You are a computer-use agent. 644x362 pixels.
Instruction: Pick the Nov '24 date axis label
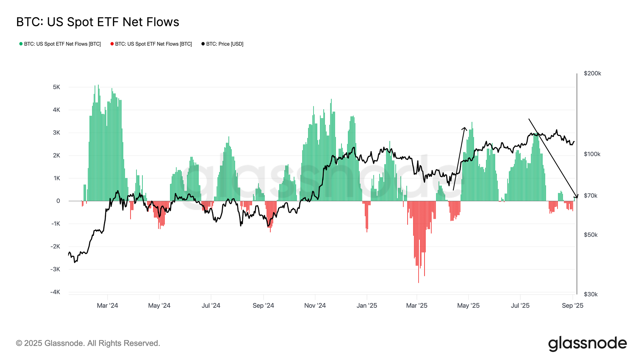[x=315, y=305]
